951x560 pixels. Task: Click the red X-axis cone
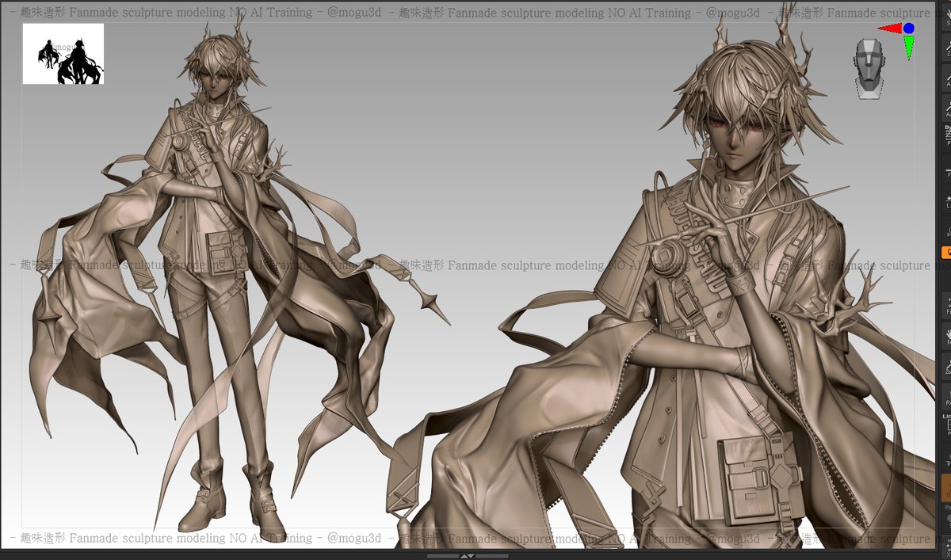[889, 29]
